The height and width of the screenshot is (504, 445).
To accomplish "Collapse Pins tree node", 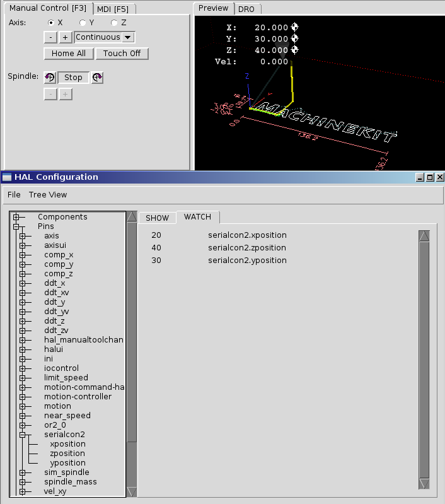I will pos(16,226).
